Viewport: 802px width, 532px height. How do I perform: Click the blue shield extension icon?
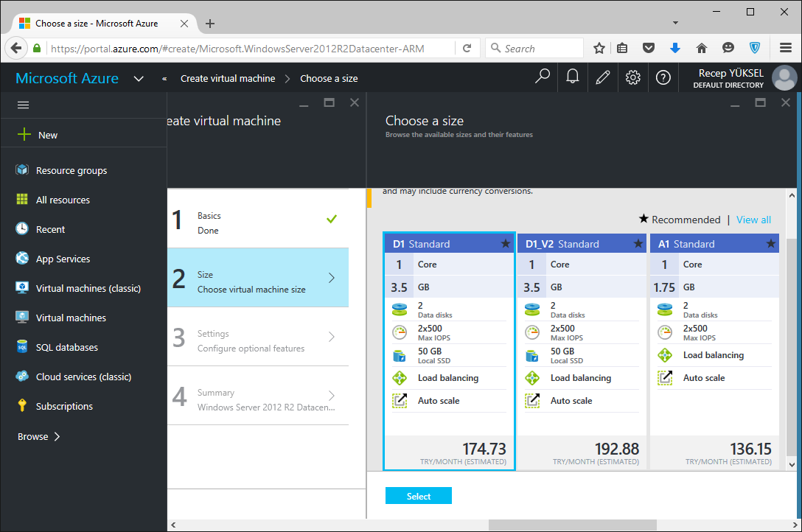754,48
